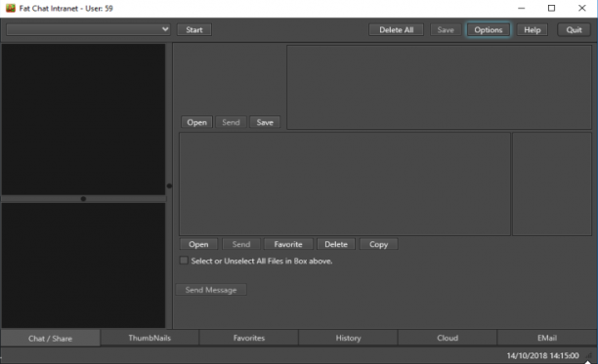Open the Help window
The height and width of the screenshot is (364, 598).
coord(532,29)
